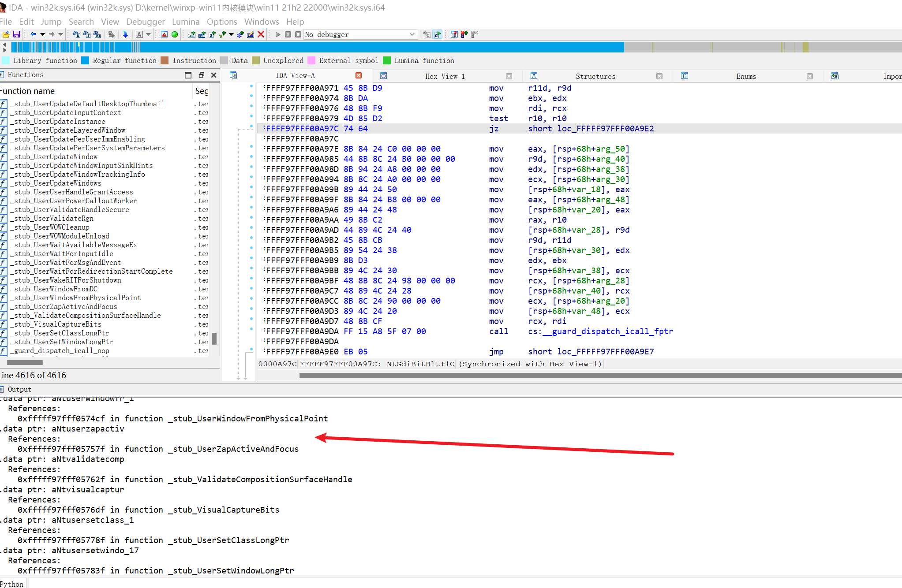The width and height of the screenshot is (902, 588).
Task: Click the blue down arrow icon
Action: tap(125, 34)
